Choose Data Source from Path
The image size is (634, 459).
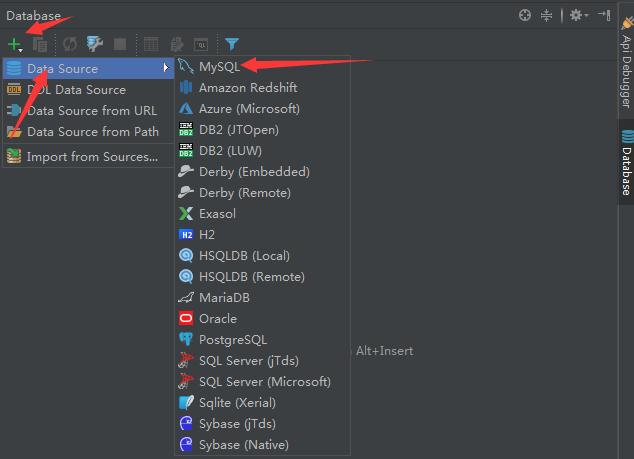click(x=89, y=131)
